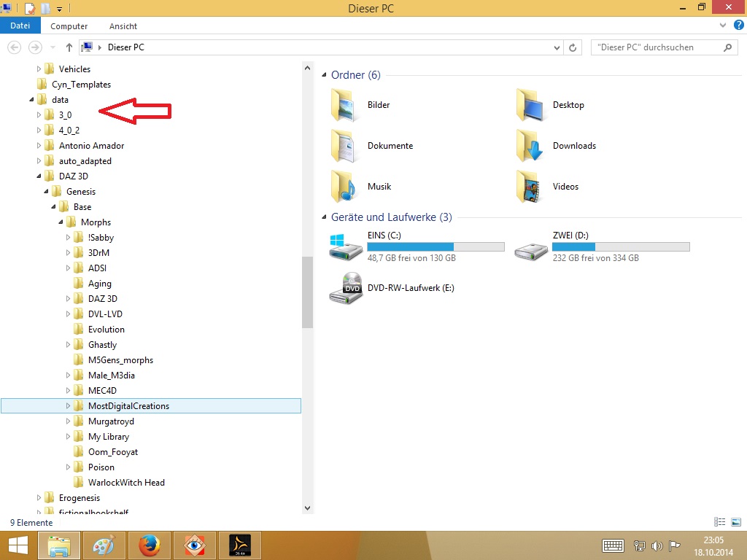
Task: Open the Musik folder icon
Action: click(344, 187)
